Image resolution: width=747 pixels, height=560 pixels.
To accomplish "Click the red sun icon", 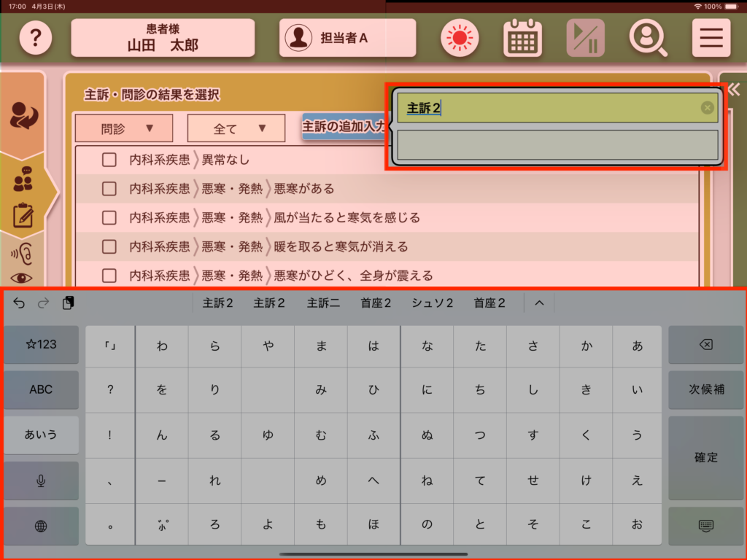I will pyautogui.click(x=460, y=38).
